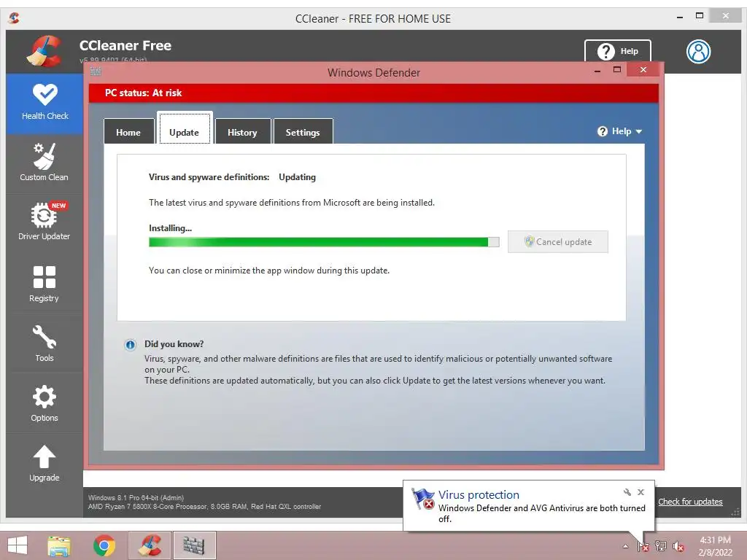Viewport: 747px width, 560px height.
Task: Open Driver Updater in CCleaner sidebar
Action: tap(44, 222)
